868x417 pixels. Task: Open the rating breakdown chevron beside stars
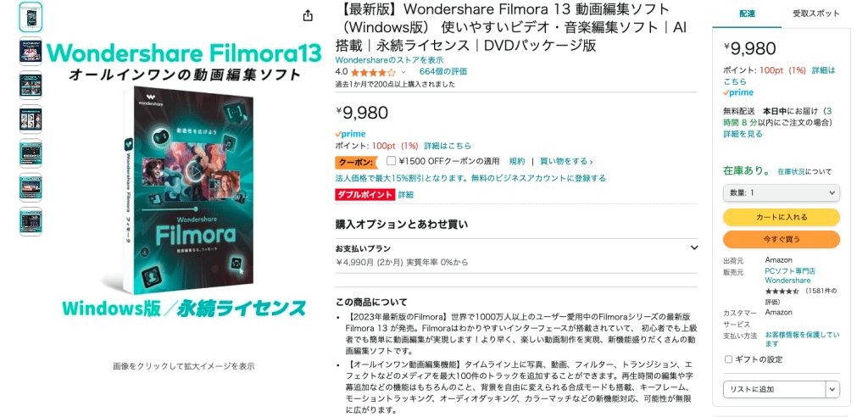click(403, 72)
